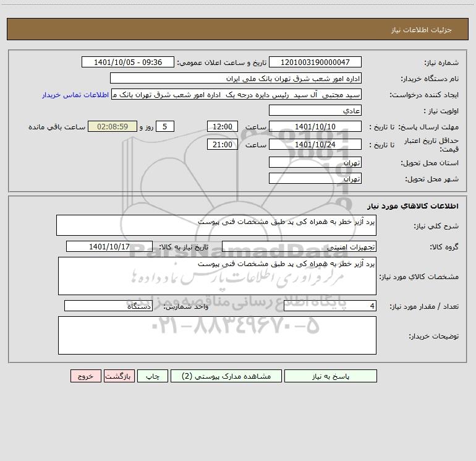Click announcement date field 1401/10/05 - 09:36
This screenshot has width=476, height=461.
128,62
